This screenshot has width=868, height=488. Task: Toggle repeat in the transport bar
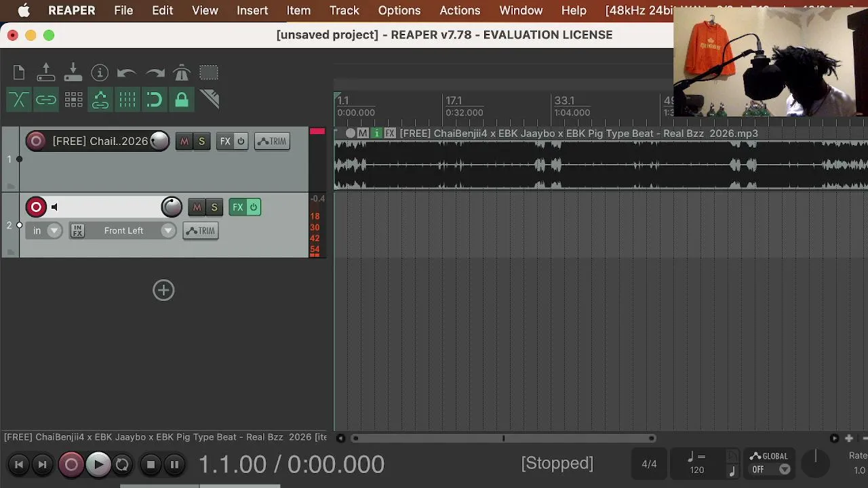tap(122, 464)
